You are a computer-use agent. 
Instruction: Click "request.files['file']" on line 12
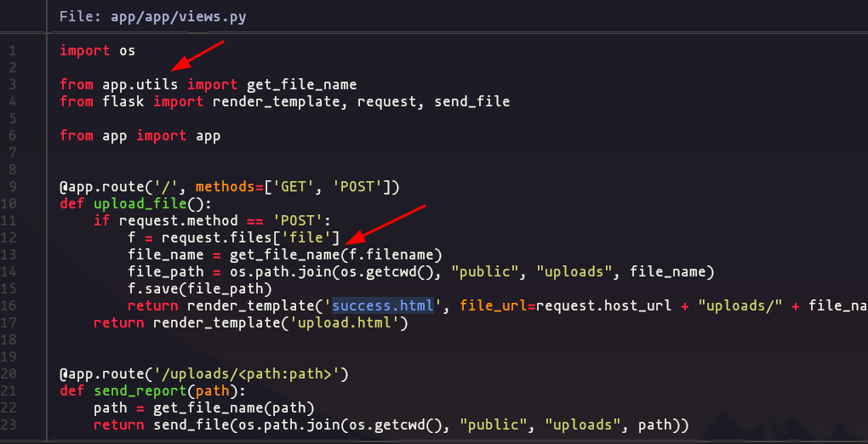click(x=250, y=238)
